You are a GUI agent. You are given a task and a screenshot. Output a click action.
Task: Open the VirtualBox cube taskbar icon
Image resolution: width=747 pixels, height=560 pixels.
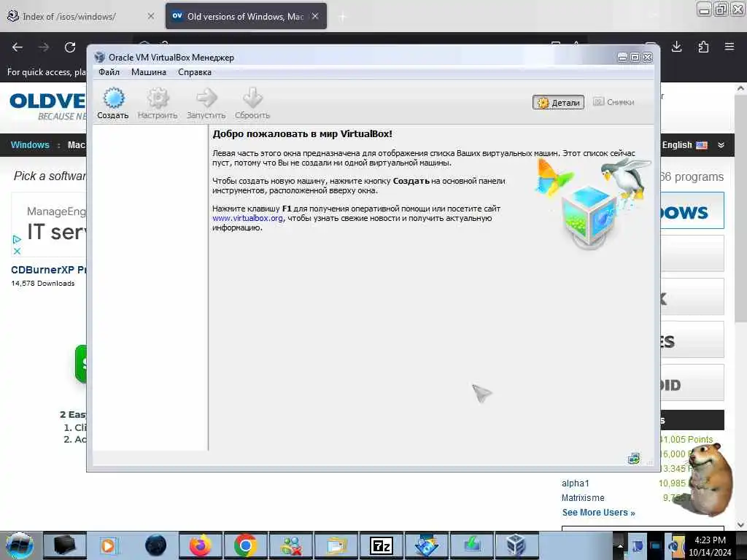click(516, 545)
